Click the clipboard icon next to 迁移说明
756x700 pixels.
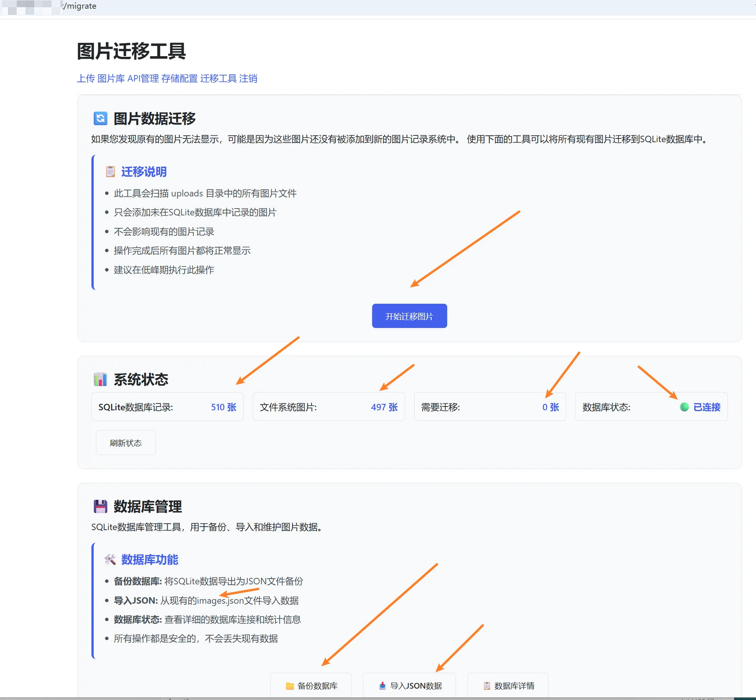[x=110, y=171]
